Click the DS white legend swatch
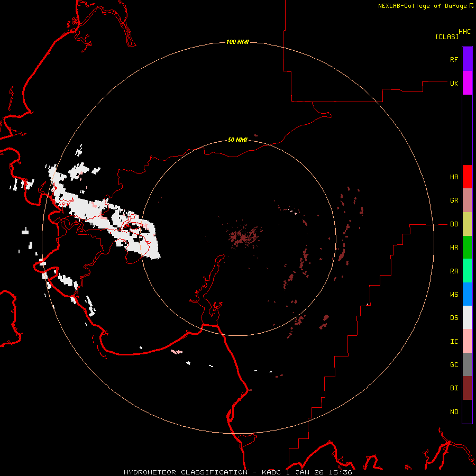 coord(467,317)
